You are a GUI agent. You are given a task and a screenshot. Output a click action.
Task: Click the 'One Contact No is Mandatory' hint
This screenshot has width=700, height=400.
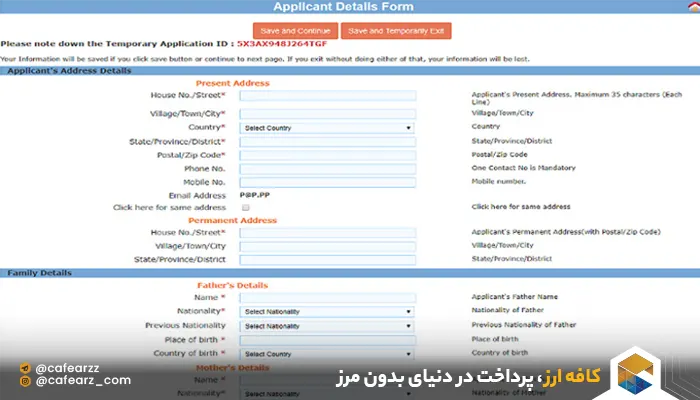tap(524, 168)
